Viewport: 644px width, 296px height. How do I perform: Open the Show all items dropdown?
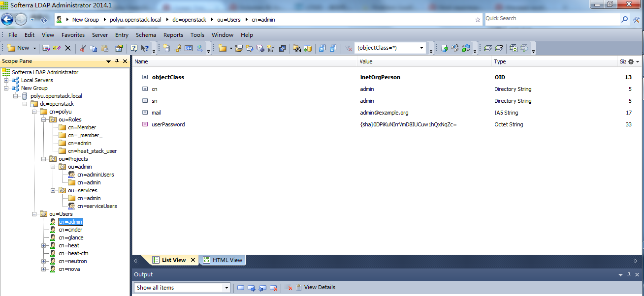coord(226,288)
